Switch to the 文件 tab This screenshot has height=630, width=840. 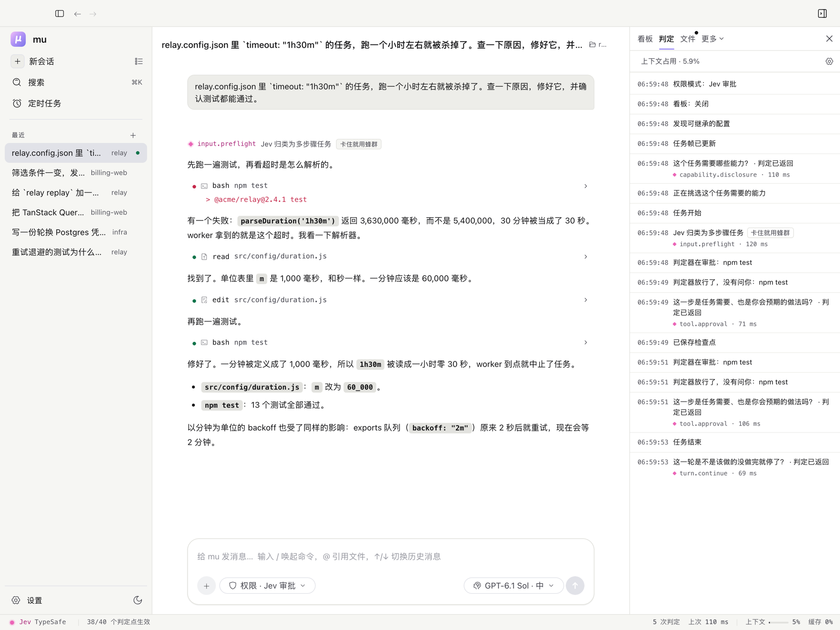click(688, 39)
